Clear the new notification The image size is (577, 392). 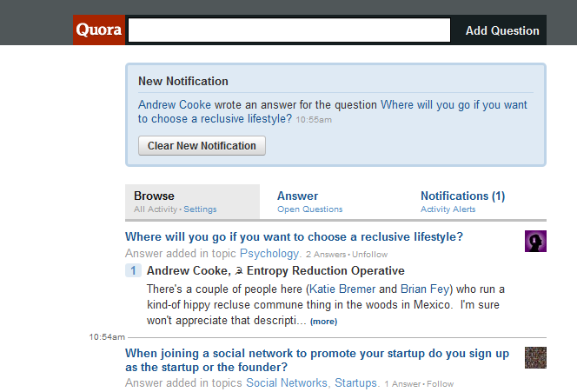click(x=202, y=145)
